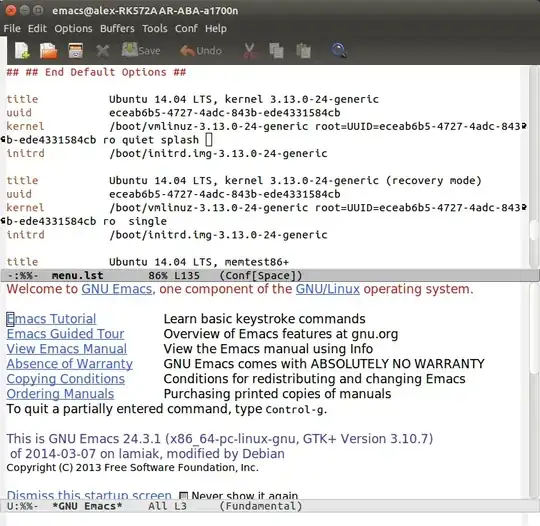Click Dismiss this startup screen link
The image size is (540, 526).
point(89,495)
